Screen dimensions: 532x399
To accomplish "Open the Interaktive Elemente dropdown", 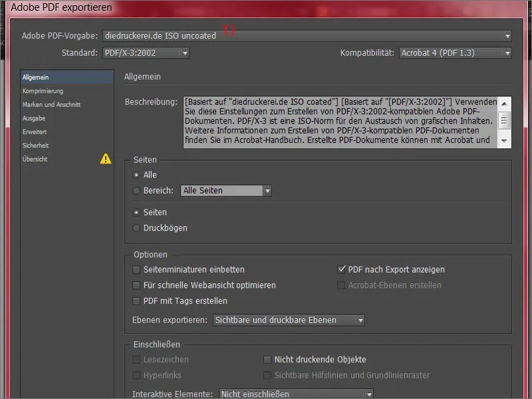I will 296,394.
